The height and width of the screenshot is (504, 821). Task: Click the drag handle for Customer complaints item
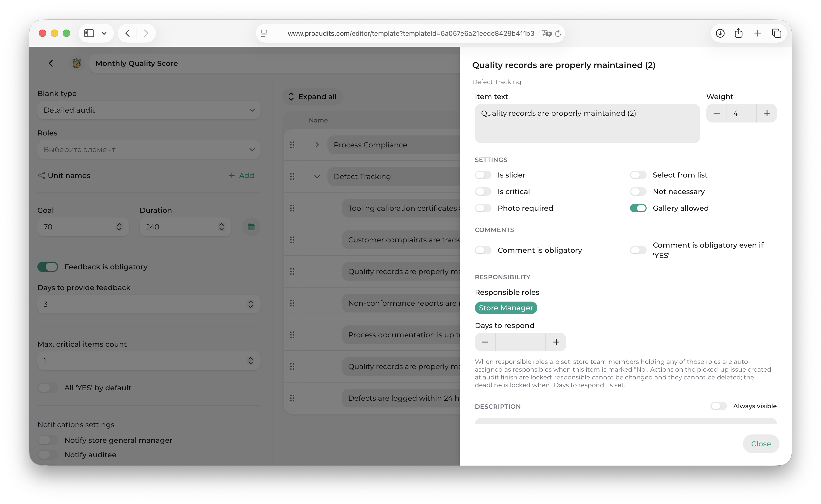coord(292,240)
